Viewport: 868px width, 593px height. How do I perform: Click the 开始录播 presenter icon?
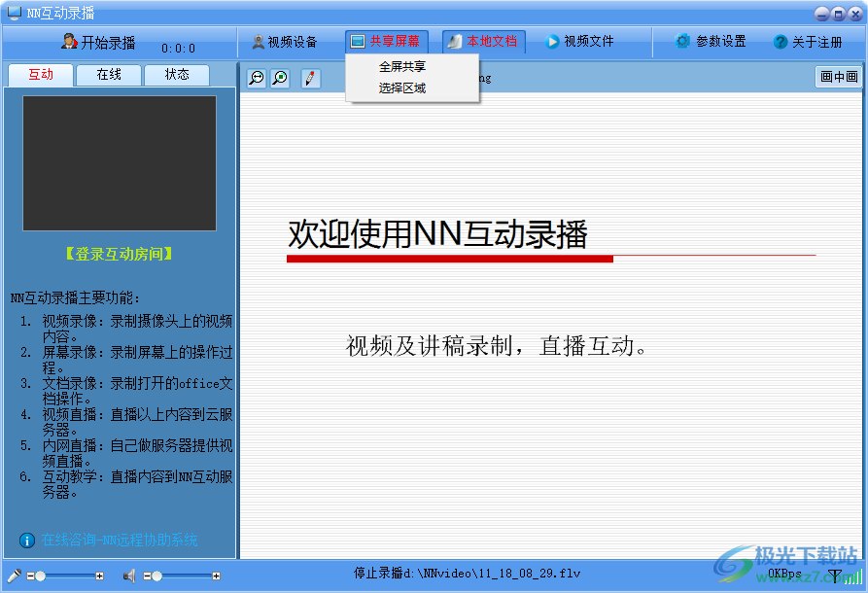69,42
